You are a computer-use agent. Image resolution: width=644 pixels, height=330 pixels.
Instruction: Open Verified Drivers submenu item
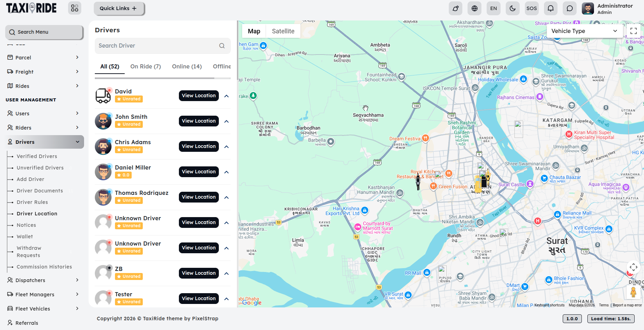pyautogui.click(x=37, y=156)
